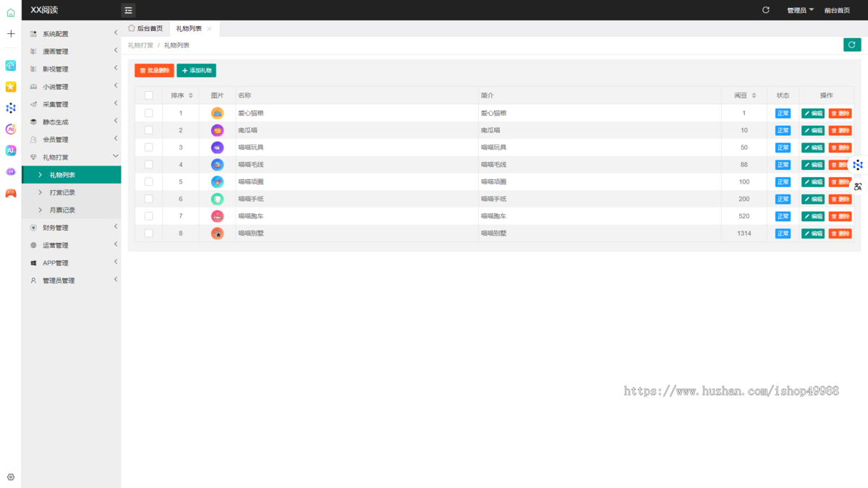The height and width of the screenshot is (488, 868).
Task: Open the home icon in the left dock
Action: point(11,12)
